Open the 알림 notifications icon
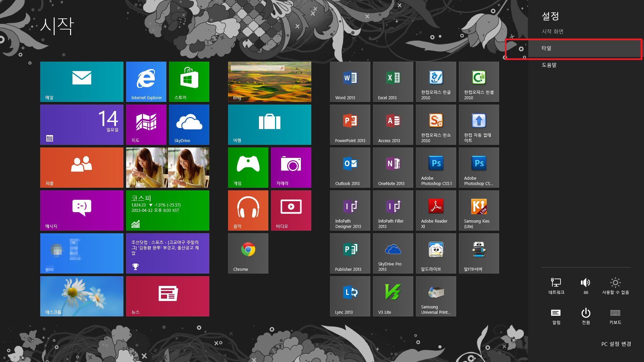Screen dimensions: 644x362 click(x=556, y=316)
